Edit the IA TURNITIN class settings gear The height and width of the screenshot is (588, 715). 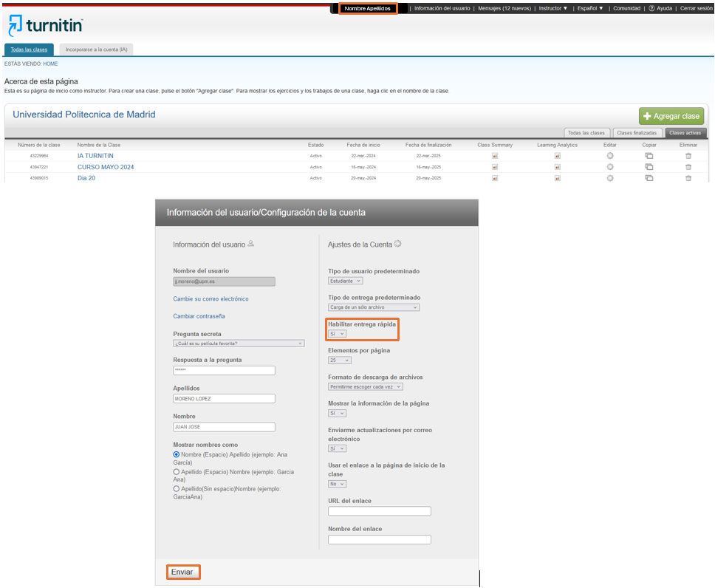pyautogui.click(x=610, y=156)
